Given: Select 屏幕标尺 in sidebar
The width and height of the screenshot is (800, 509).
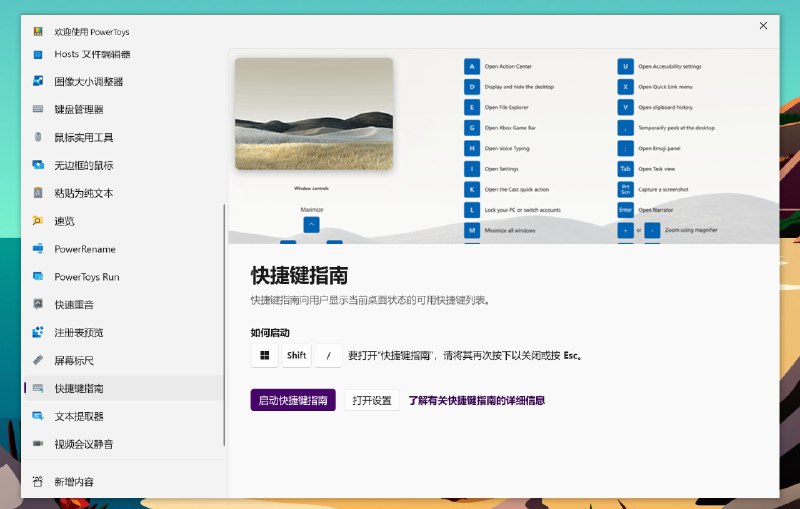Looking at the screenshot, I should (123, 360).
